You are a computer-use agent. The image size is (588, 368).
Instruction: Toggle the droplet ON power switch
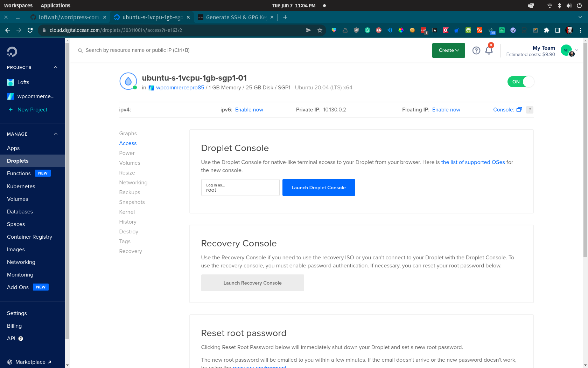point(521,82)
